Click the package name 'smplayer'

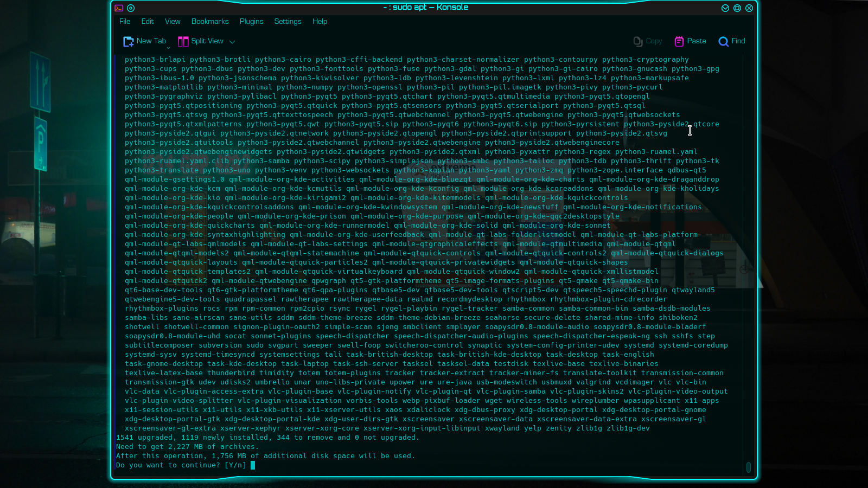pyautogui.click(x=463, y=327)
